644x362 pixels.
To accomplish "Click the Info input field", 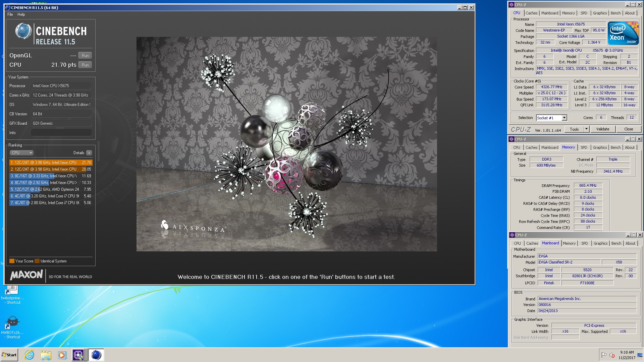I will click(61, 133).
